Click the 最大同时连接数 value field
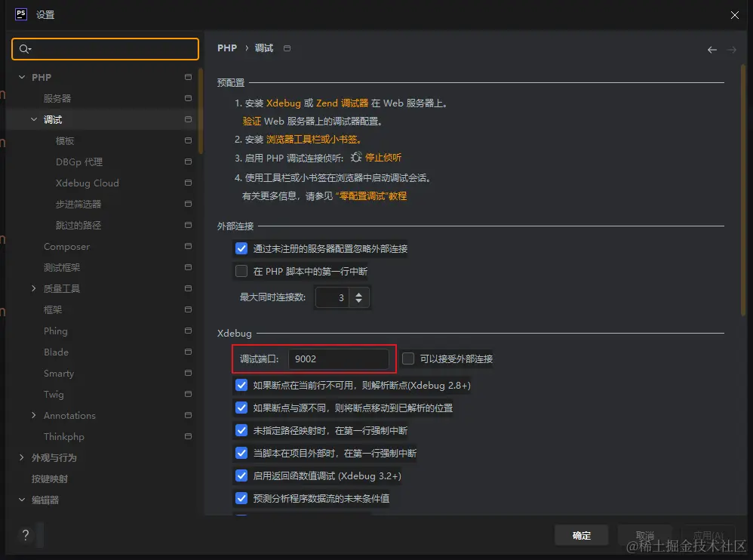 [x=332, y=297]
